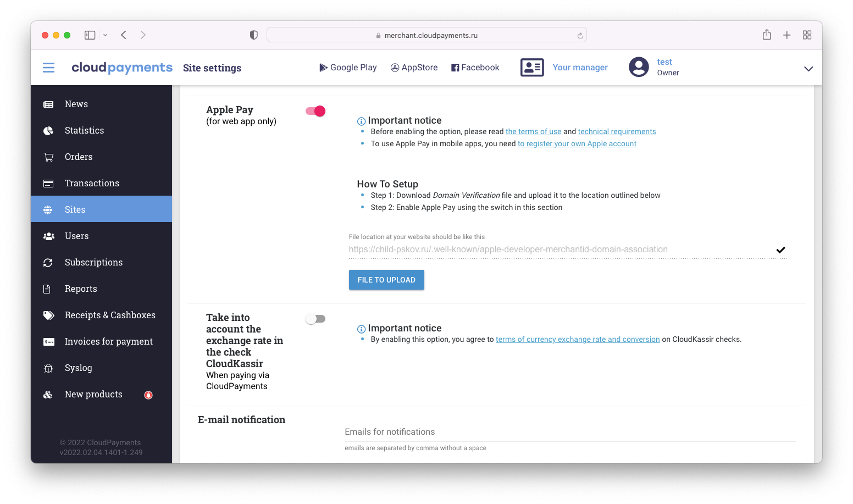
Task: Open the Syslog bell icon
Action: coord(48,368)
